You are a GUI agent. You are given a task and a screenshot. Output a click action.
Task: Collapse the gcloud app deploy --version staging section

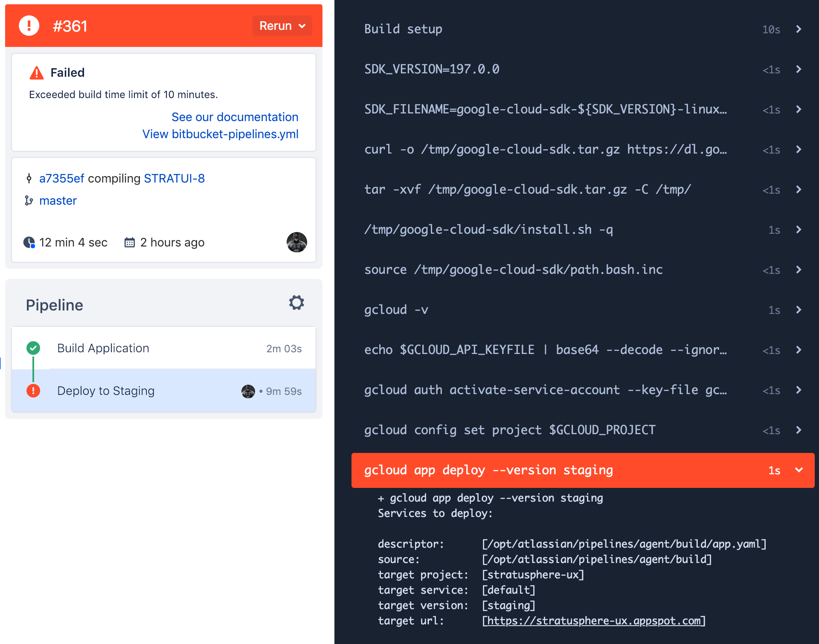pyautogui.click(x=583, y=470)
